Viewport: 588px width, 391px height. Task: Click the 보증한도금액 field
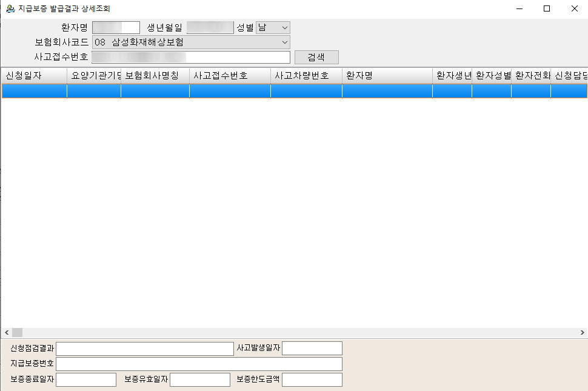tap(312, 379)
